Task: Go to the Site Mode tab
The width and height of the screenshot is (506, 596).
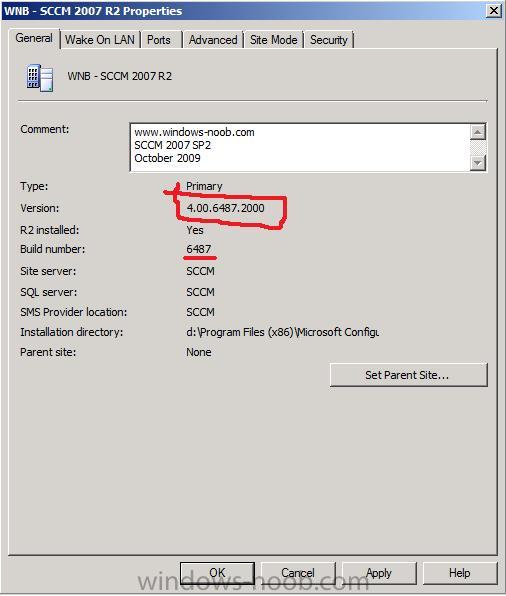Action: point(274,40)
